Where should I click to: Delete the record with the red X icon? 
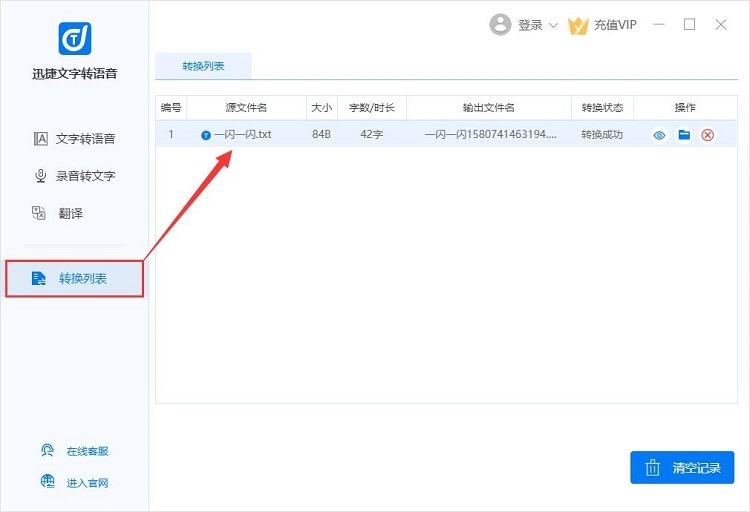(x=708, y=135)
